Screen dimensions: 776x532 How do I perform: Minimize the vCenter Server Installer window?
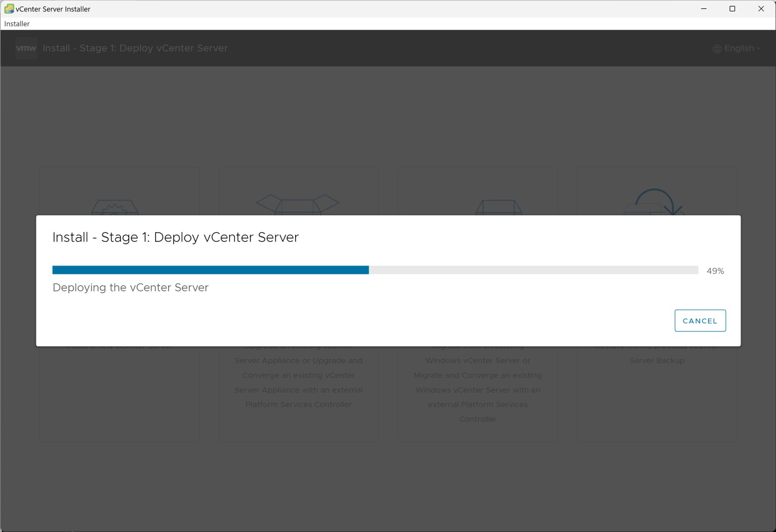704,9
